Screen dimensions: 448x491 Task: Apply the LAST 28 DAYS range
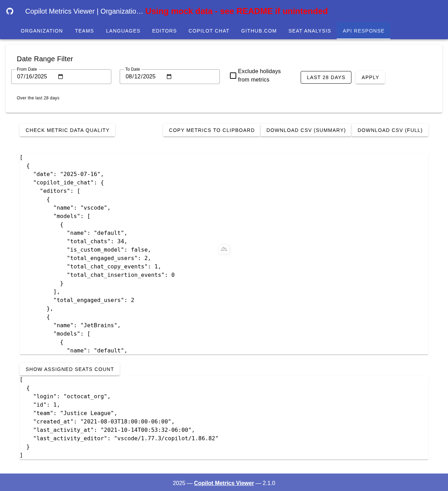pos(326,77)
